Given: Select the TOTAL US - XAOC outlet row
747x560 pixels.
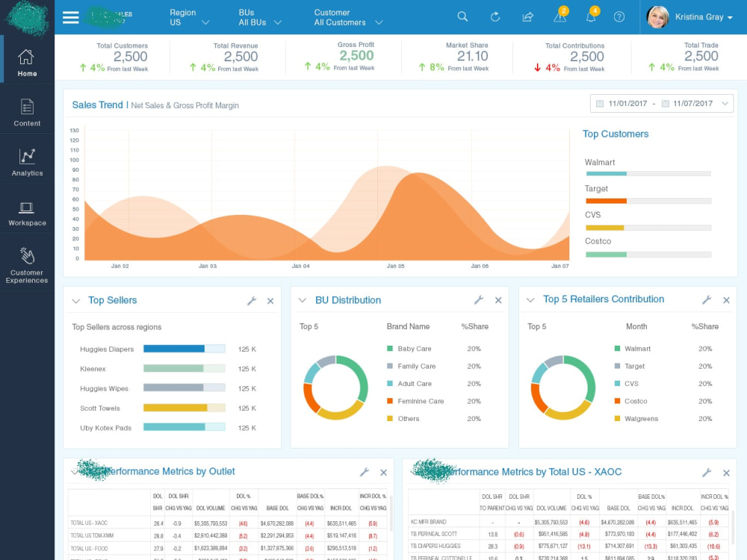Looking at the screenshot, I should point(228,523).
